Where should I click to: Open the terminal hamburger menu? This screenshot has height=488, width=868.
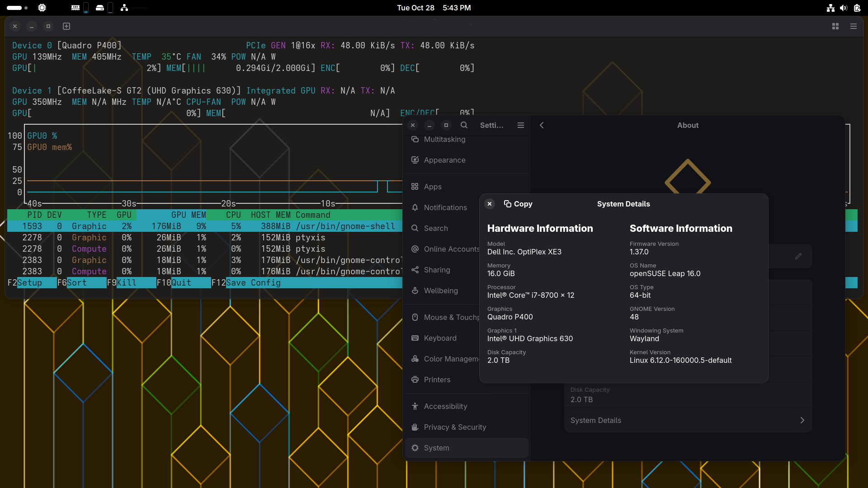click(853, 26)
